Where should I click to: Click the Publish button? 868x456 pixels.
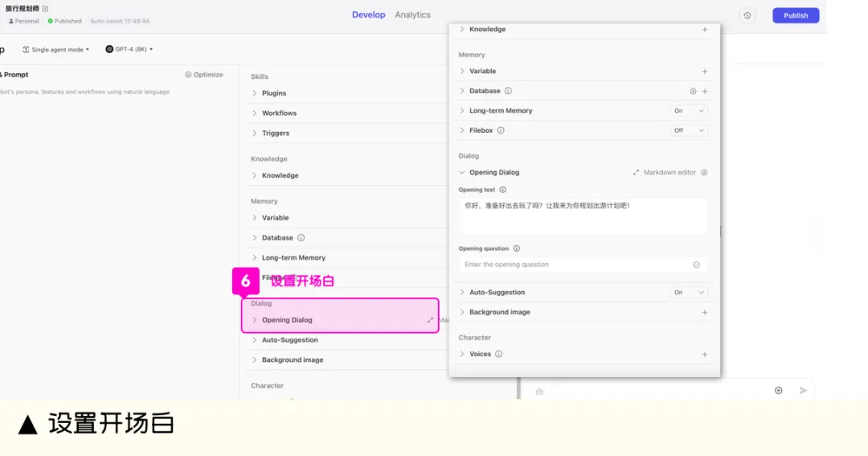(x=796, y=15)
